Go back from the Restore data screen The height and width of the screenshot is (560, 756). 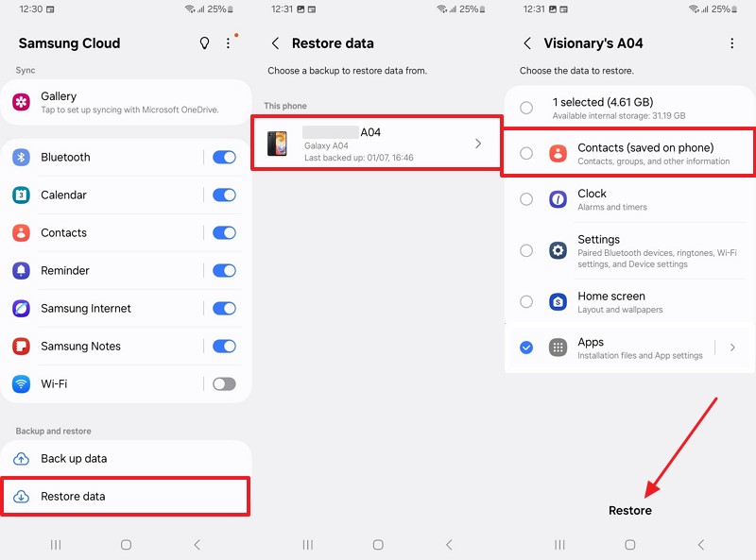[x=274, y=43]
